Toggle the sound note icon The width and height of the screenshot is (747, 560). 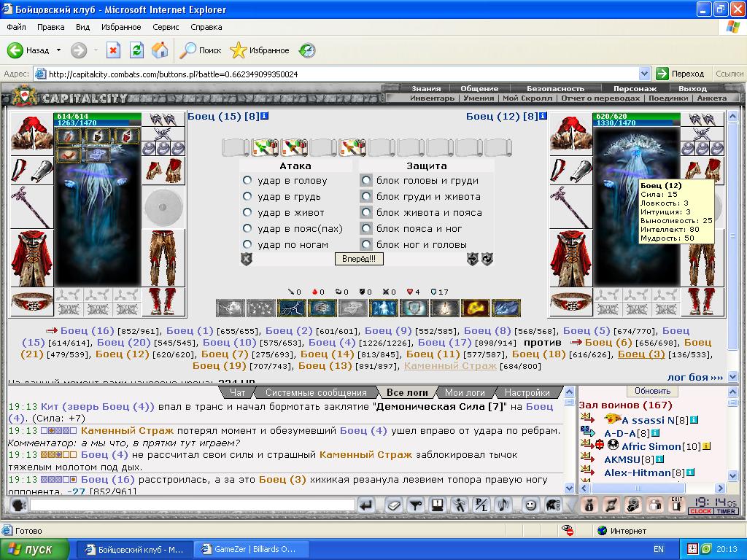pos(503,505)
